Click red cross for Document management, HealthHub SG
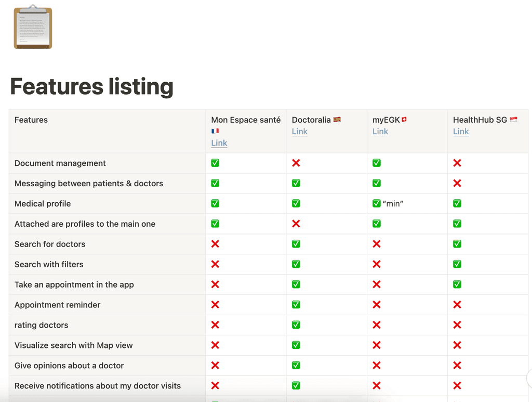This screenshot has width=532, height=402. coord(457,163)
